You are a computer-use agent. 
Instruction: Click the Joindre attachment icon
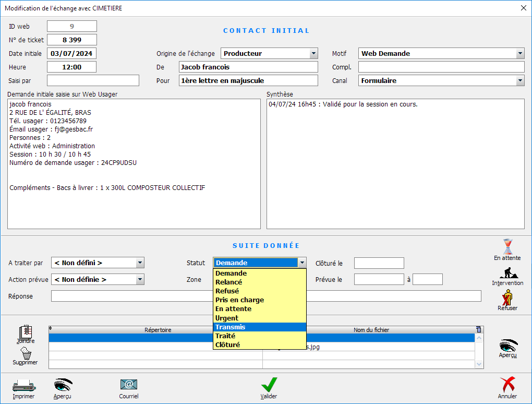click(25, 332)
